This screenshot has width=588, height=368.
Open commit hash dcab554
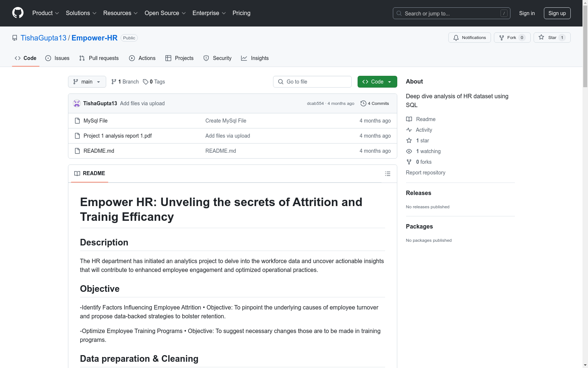315,103
